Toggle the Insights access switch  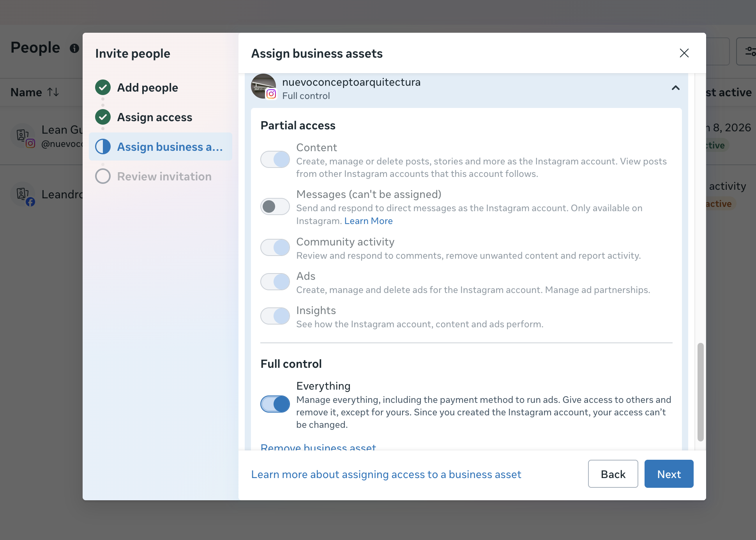275,316
